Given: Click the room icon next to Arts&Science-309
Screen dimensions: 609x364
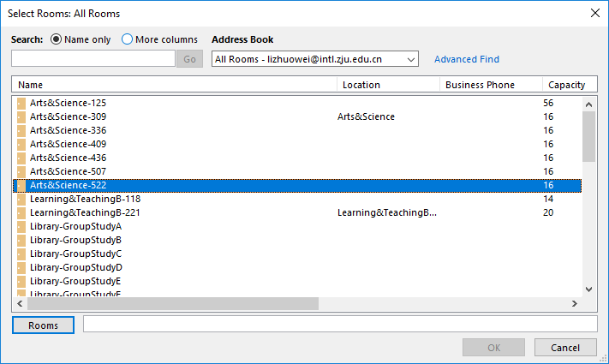Looking at the screenshot, I should tap(21, 116).
